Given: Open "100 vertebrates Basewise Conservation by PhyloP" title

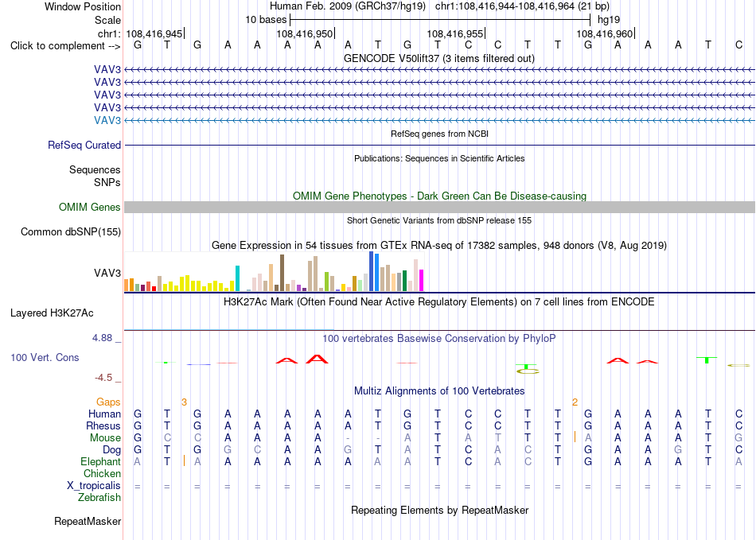Looking at the screenshot, I should (439, 339).
